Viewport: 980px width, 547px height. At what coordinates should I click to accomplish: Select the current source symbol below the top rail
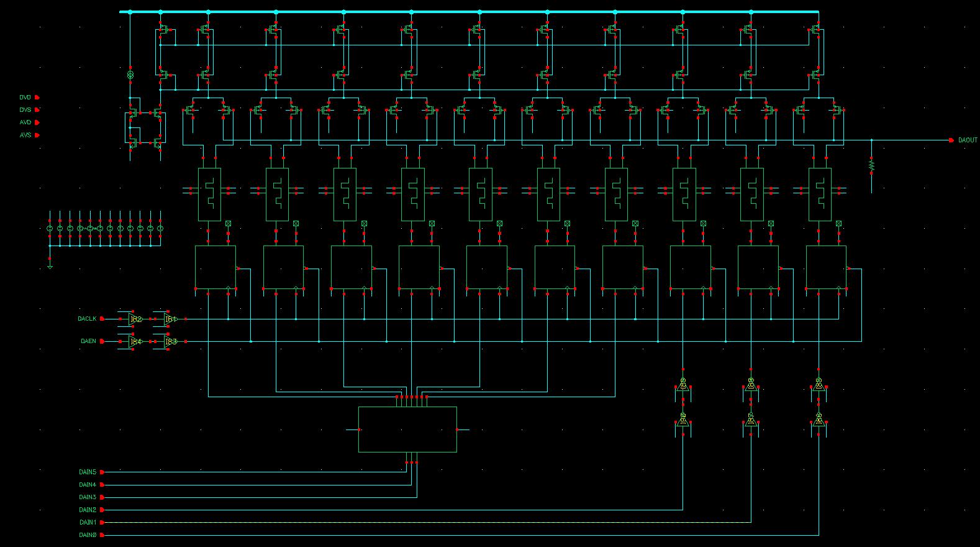[130, 75]
